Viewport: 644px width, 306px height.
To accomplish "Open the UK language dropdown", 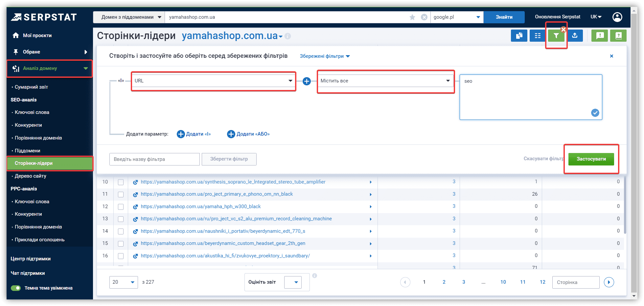I will [x=596, y=17].
